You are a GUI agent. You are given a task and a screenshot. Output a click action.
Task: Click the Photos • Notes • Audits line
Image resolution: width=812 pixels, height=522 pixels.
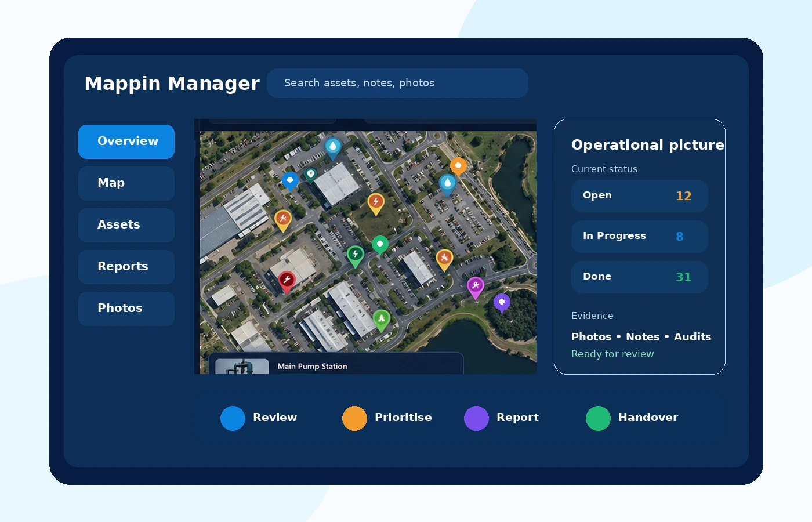(x=641, y=337)
